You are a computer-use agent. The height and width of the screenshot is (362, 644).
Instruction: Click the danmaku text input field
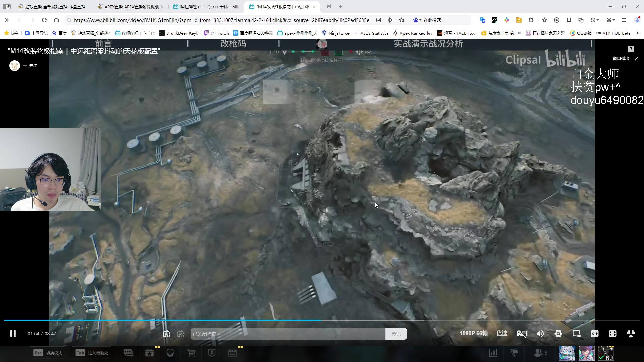288,334
